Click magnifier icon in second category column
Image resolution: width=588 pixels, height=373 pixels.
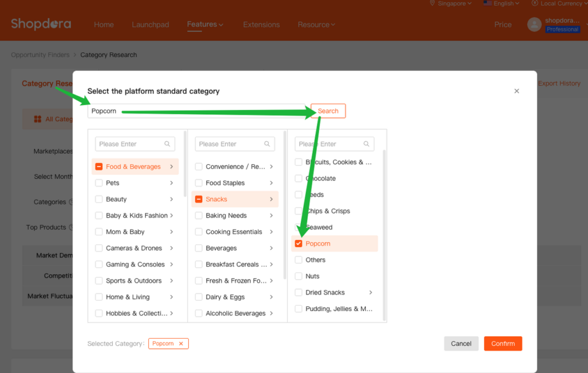267,144
